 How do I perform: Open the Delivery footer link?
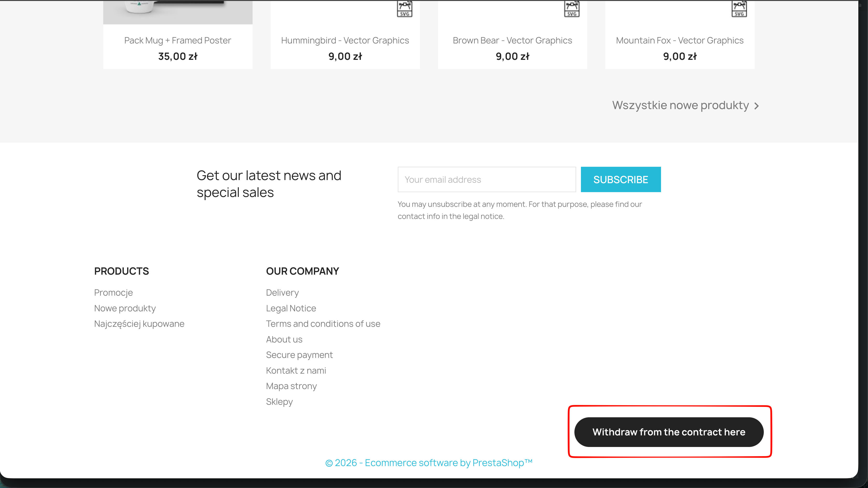[x=282, y=293]
